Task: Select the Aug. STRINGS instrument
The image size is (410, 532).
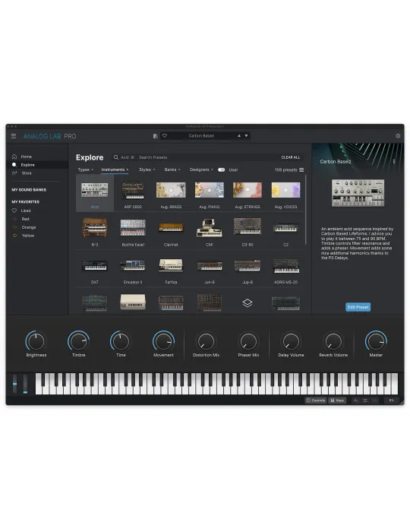Action: click(x=248, y=194)
